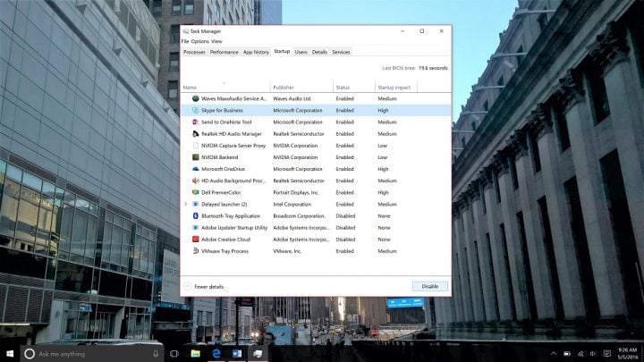Click the Microsoft OneDrive cloud icon

196,169
